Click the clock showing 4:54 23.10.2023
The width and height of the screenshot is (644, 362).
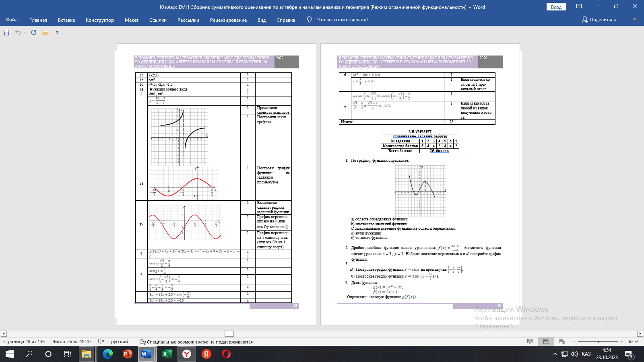(607, 354)
